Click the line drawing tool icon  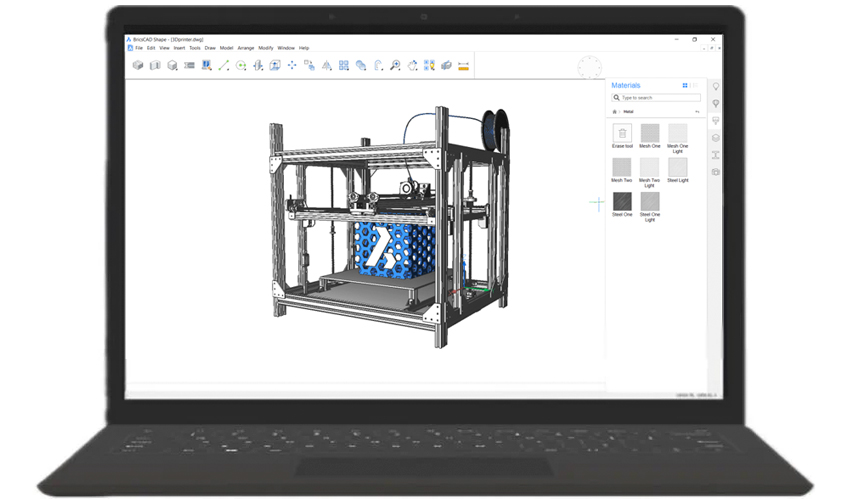coord(223,65)
